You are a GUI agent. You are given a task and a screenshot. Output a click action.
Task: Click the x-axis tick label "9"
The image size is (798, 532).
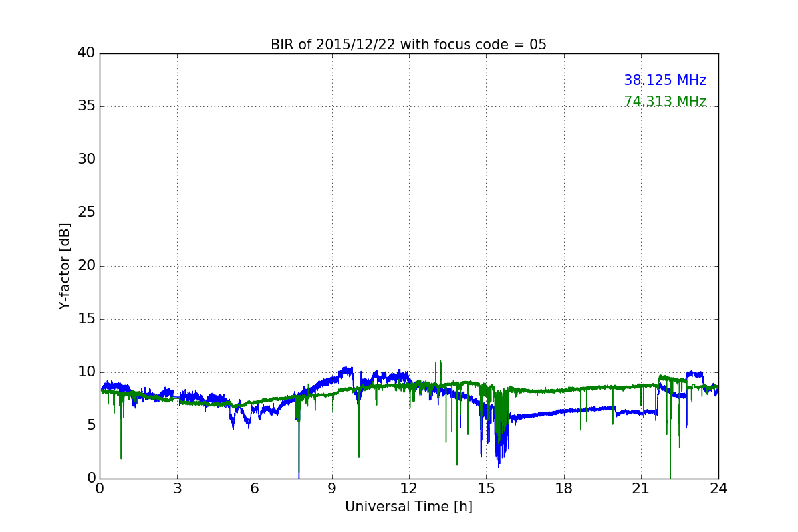click(332, 488)
